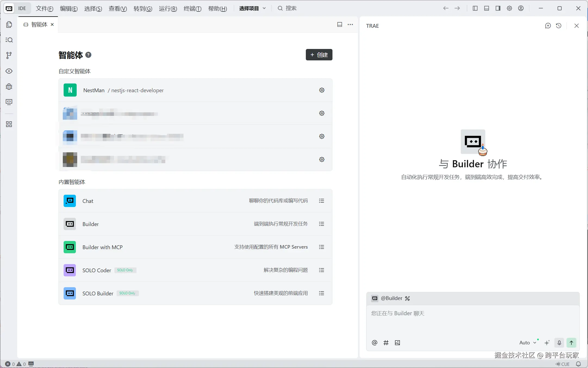
Task: Open the Extensions grid icon in sidebar
Action: pos(9,124)
